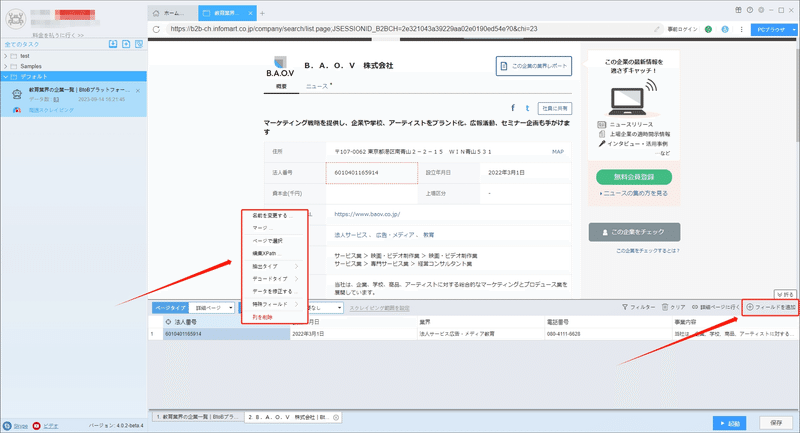Click この企業をチェックするとは? link
Image resolution: width=800 pixels, height=433 pixels.
pos(648,251)
